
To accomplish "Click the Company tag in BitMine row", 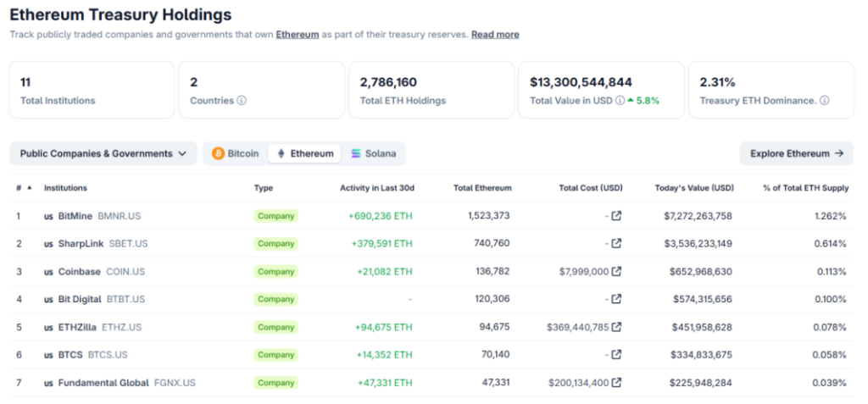I will 275,216.
